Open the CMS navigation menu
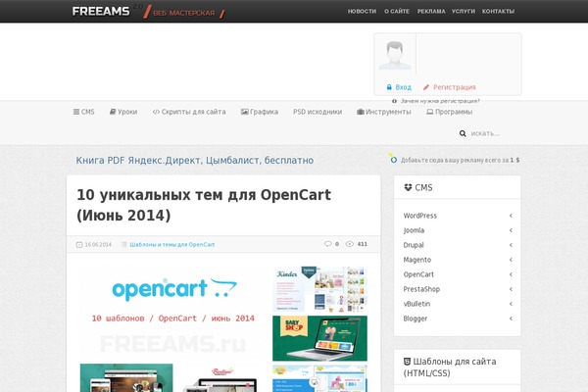Image resolution: width=588 pixels, height=392 pixels. point(88,112)
